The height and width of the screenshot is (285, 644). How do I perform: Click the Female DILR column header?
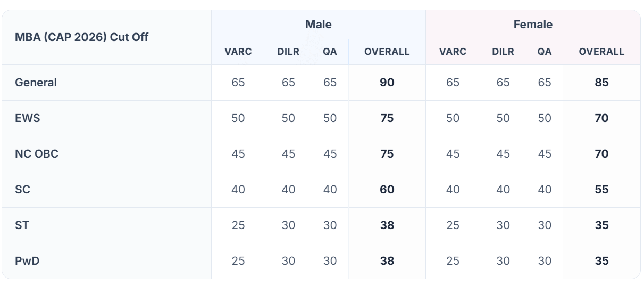coord(503,52)
